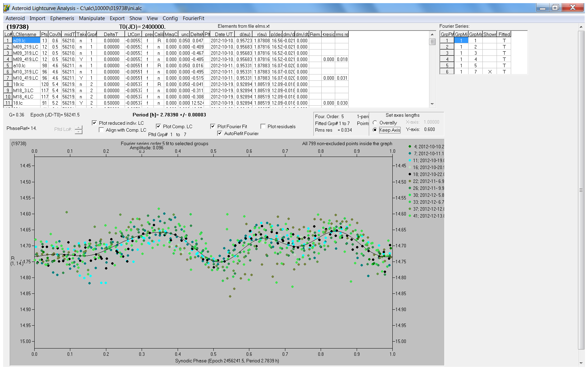Click the DeltaT column header
Viewport: 588px width, 370px height.
(111, 34)
